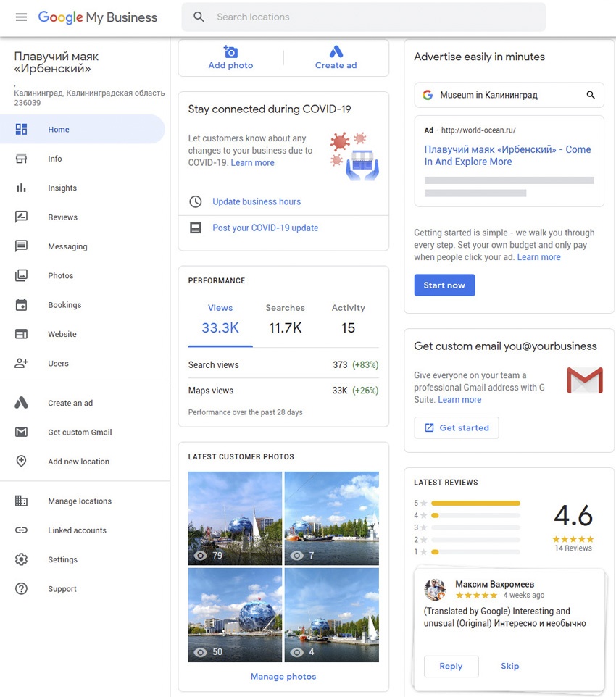Reply to Максим Вахромеев's review
The width and height of the screenshot is (616, 697).
[x=451, y=666]
